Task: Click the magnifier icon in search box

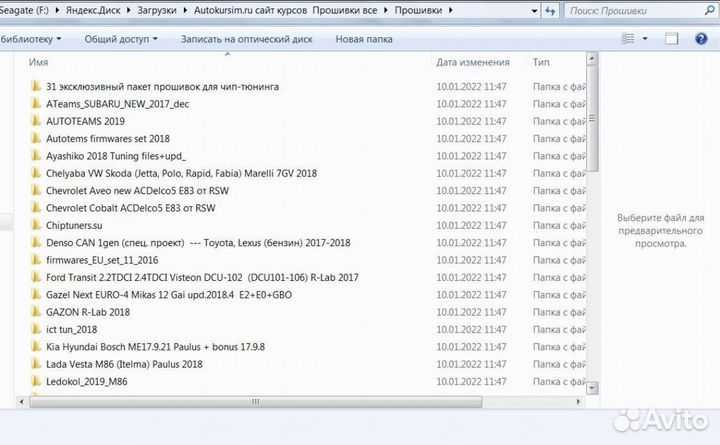Action: pos(709,9)
